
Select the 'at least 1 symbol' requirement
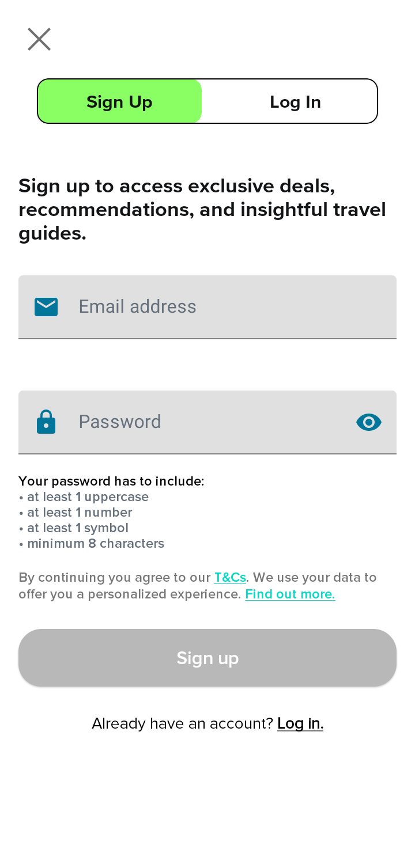click(73, 528)
